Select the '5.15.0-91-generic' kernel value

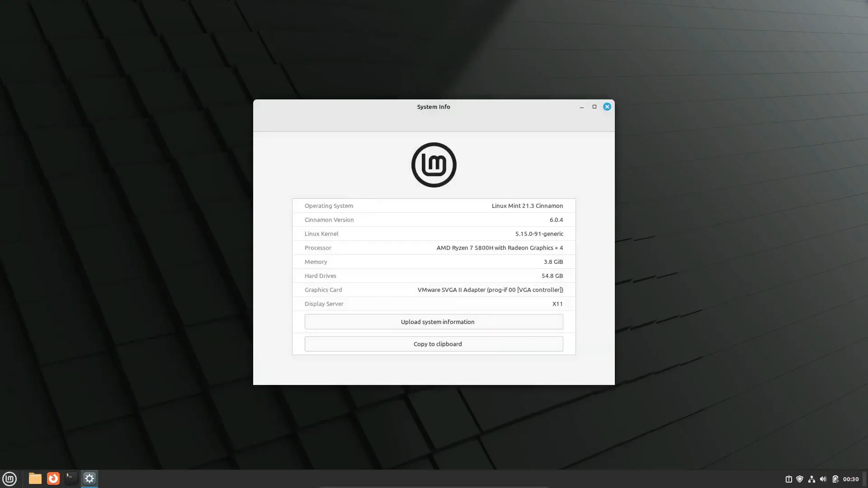point(539,234)
